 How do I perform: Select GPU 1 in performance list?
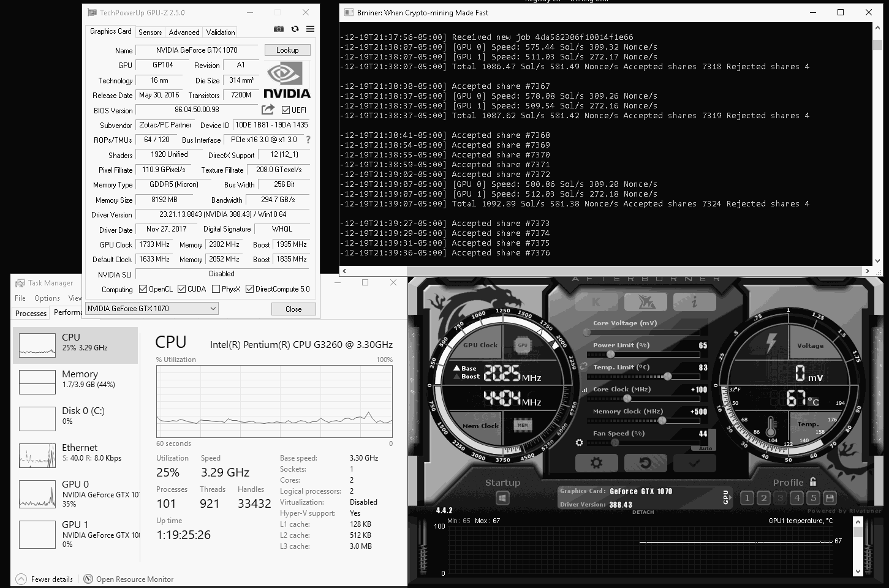(x=75, y=535)
